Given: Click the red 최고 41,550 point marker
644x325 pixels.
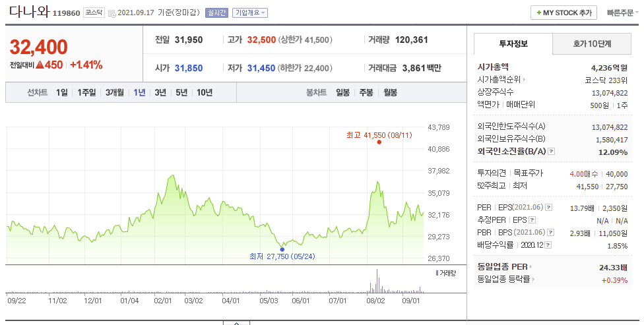Looking at the screenshot, I should [379, 142].
